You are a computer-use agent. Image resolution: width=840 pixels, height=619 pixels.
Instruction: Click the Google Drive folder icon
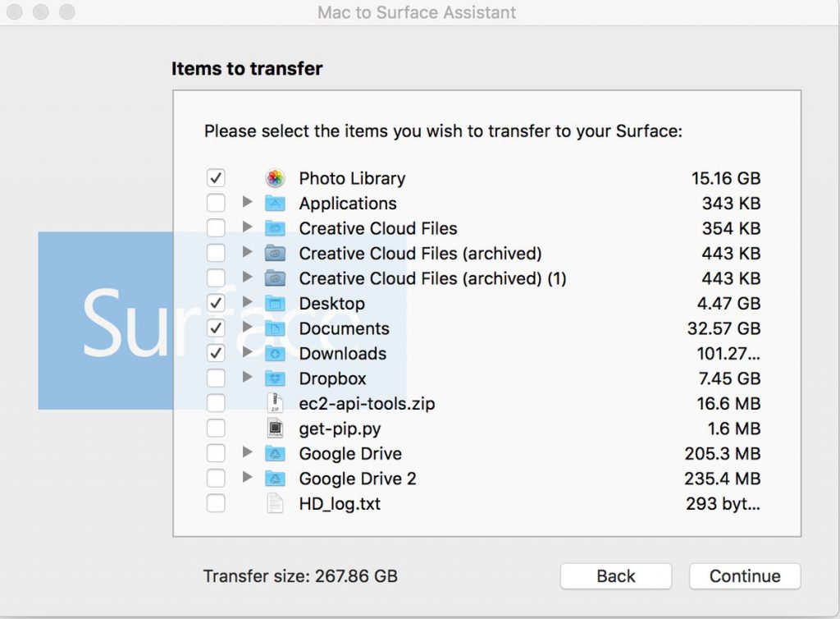275,453
